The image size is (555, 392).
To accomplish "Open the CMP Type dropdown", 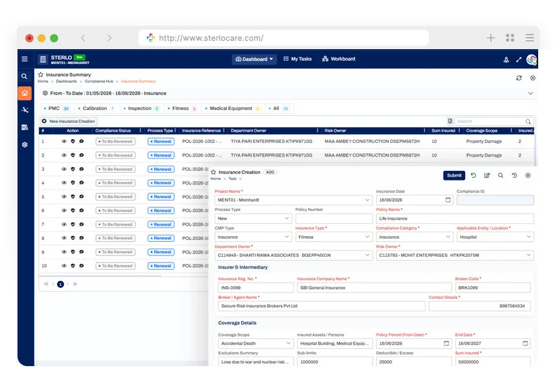I will point(253,237).
